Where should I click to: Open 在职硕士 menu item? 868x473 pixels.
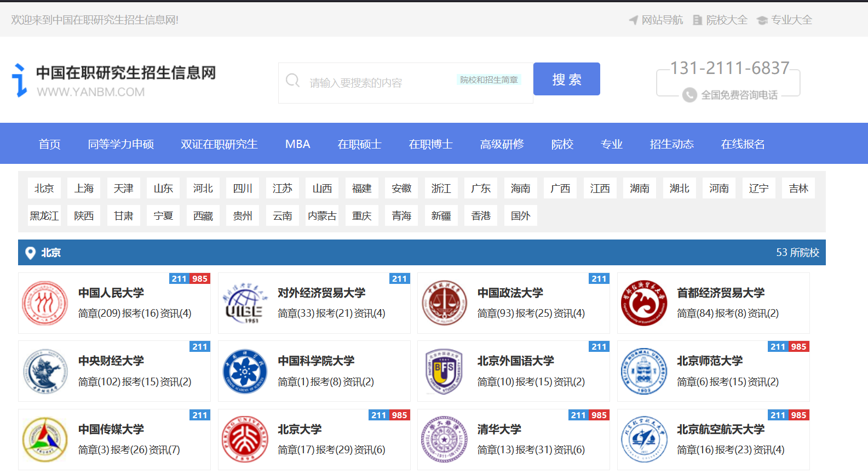pos(360,144)
